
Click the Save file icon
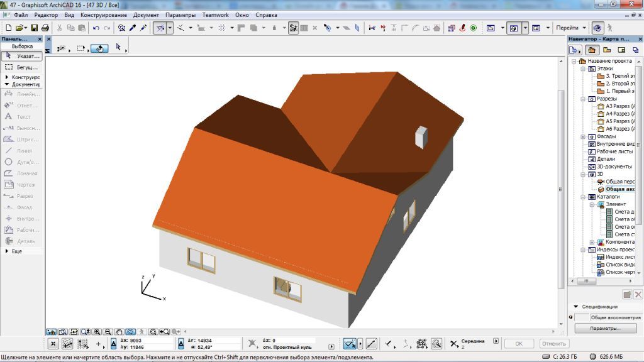click(x=35, y=28)
